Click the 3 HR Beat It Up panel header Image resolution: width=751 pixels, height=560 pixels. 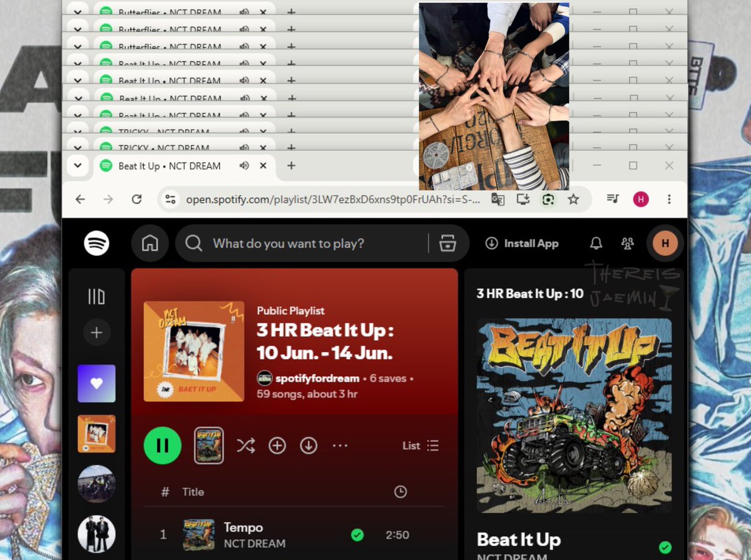pos(530,293)
